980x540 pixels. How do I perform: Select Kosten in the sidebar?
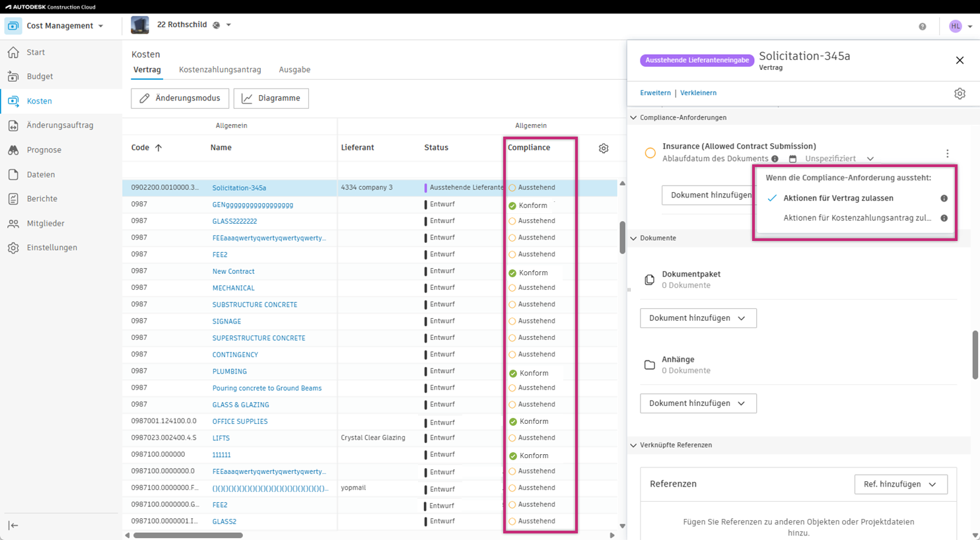[39, 101]
